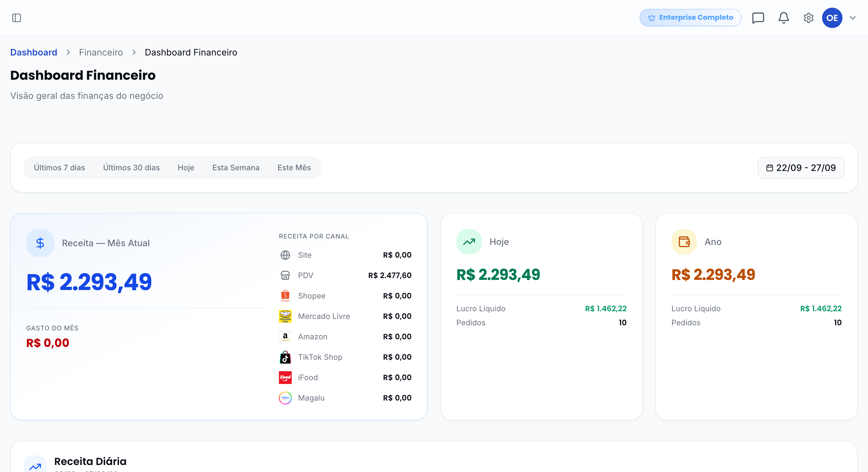Click the OE user avatar
Screen dimensions: 868x472
tap(832, 18)
